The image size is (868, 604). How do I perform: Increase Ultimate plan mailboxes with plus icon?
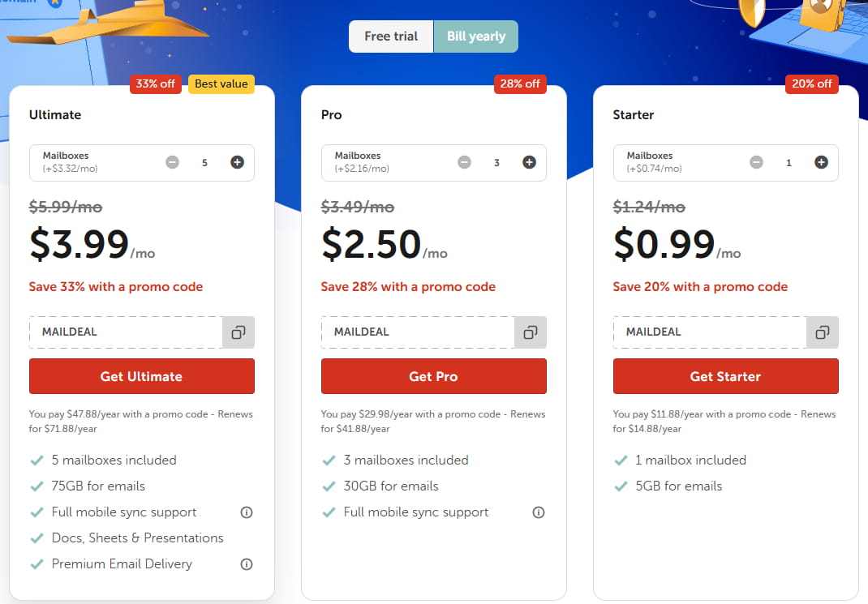click(237, 162)
